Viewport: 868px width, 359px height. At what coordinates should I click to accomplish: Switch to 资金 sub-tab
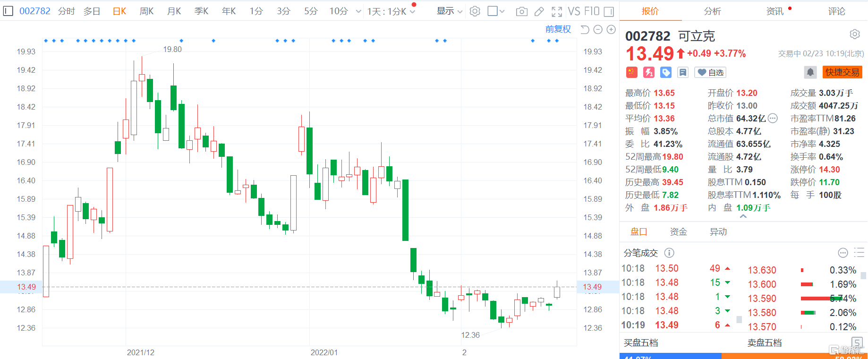click(679, 232)
